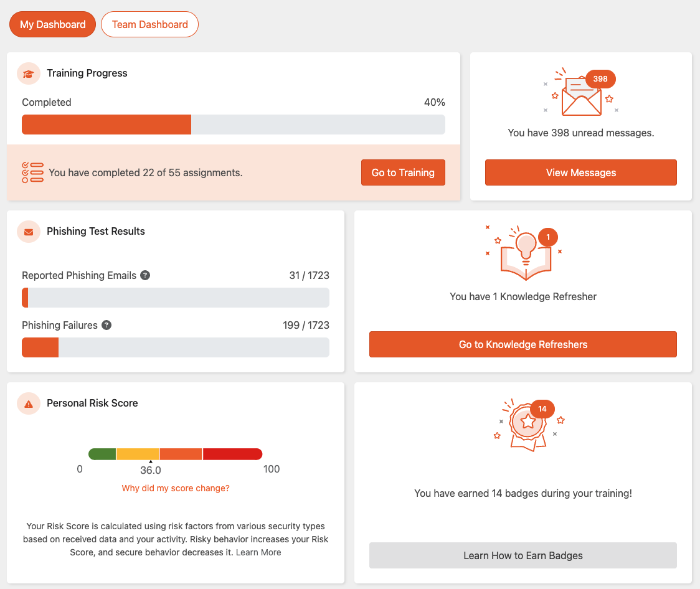Image resolution: width=700 pixels, height=589 pixels.
Task: Click the 398 unread messages notification badge
Action: (x=600, y=78)
